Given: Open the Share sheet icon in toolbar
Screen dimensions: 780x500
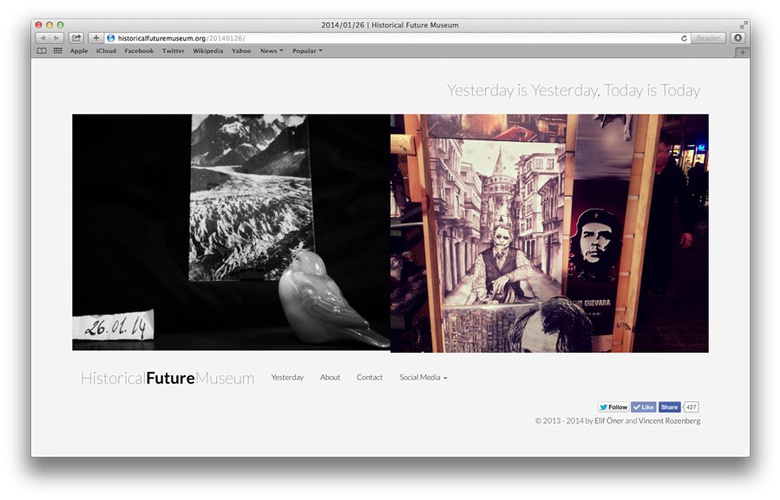Looking at the screenshot, I should pyautogui.click(x=76, y=38).
